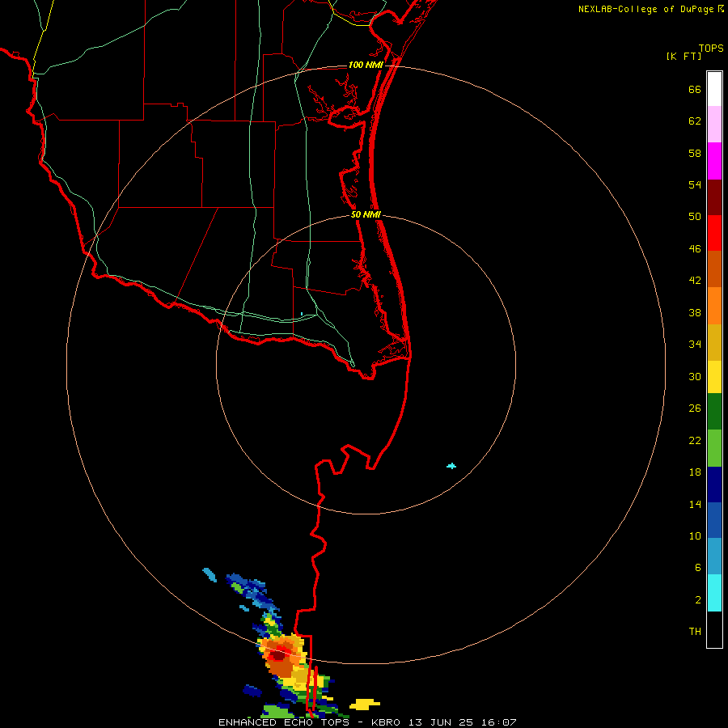The height and width of the screenshot is (728, 728).
Task: Click the legend value 42
Action: [695, 281]
